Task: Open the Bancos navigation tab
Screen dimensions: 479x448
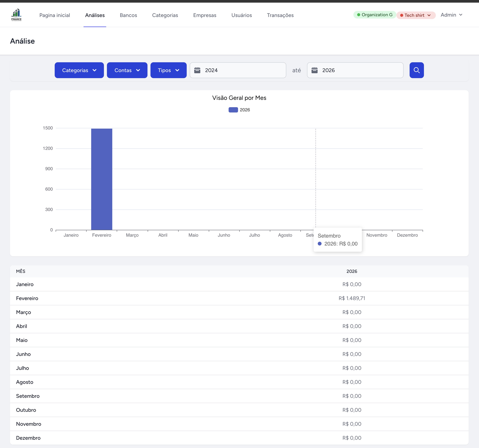Action: 128,15
